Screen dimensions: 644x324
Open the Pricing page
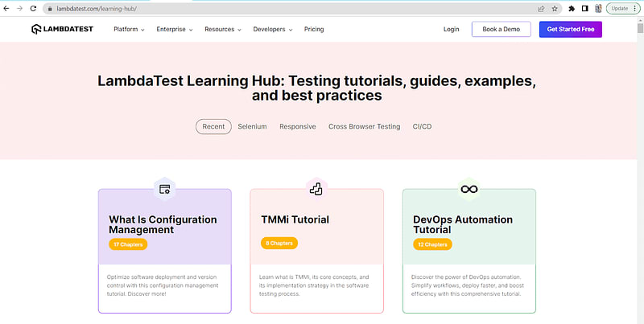click(314, 30)
